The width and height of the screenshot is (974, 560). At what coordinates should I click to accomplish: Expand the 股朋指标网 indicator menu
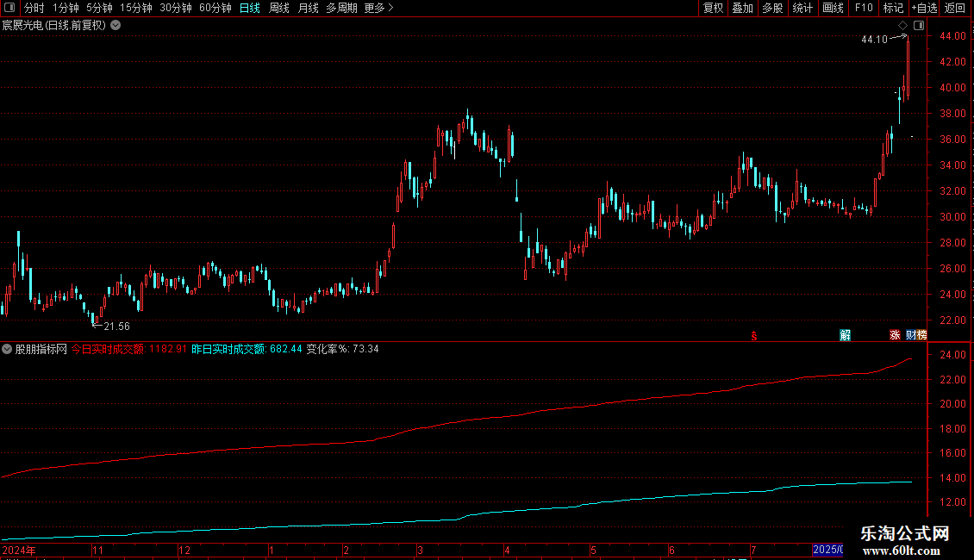[x=7, y=349]
